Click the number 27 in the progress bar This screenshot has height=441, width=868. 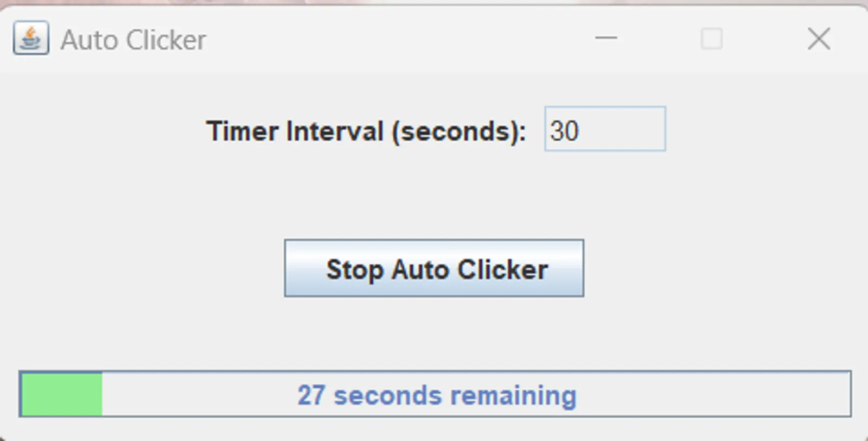point(311,395)
